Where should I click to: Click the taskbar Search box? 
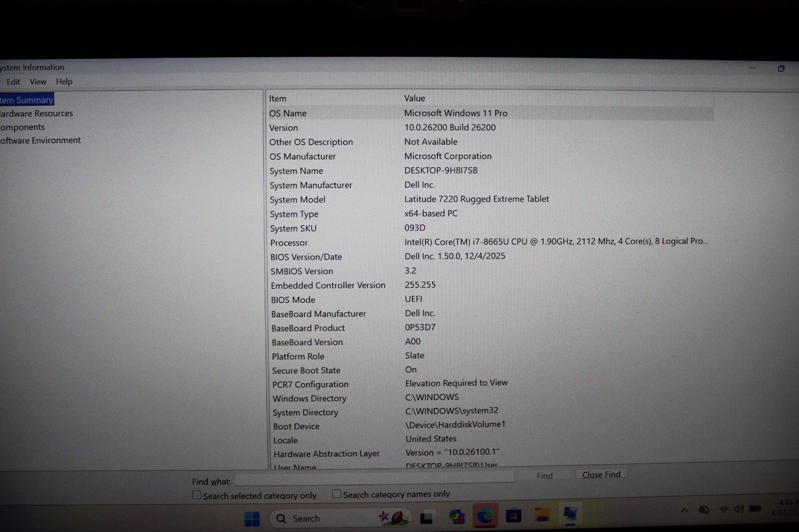pyautogui.click(x=340, y=519)
